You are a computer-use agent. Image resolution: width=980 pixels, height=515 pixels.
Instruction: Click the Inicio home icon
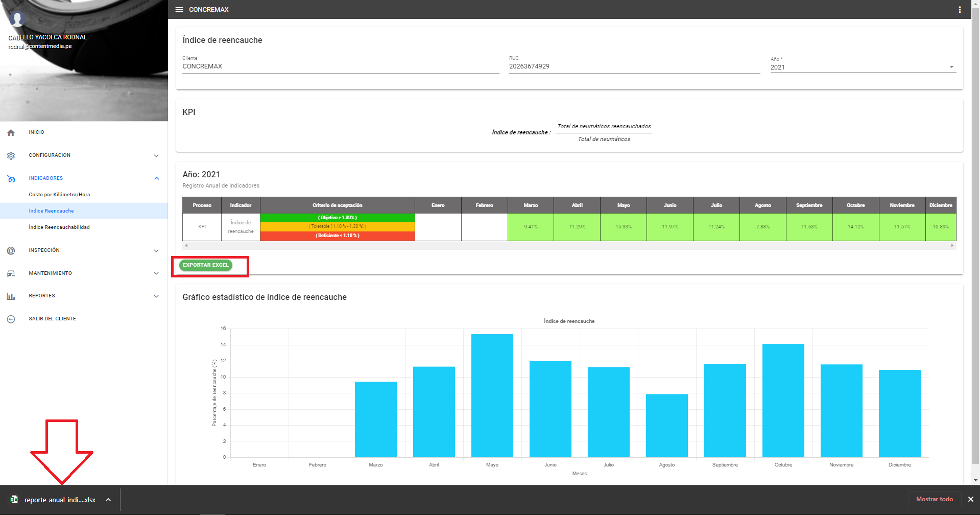click(x=11, y=133)
